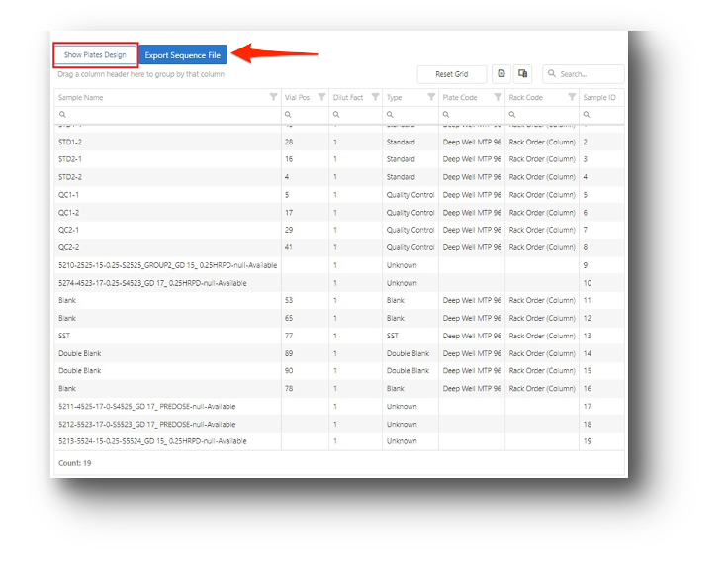
Task: Open Dilut Fact column filter icon
Action: click(374, 98)
